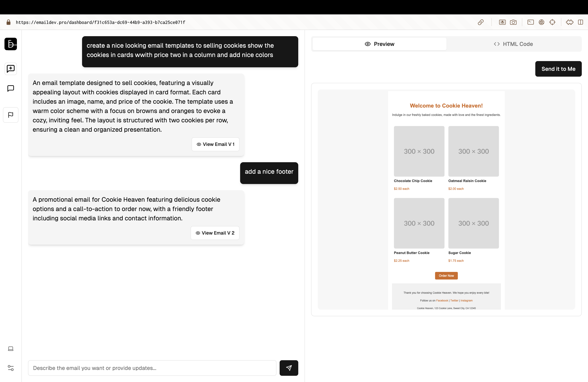Viewport: 588px width, 382px height.
Task: Click the laptop icon in sidebar
Action: (11, 349)
